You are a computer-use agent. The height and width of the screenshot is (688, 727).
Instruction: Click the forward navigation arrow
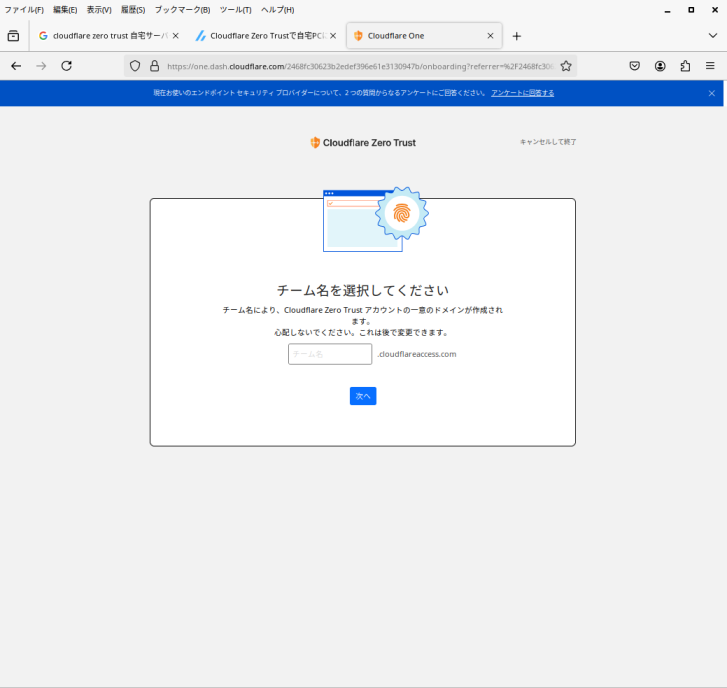(41, 66)
